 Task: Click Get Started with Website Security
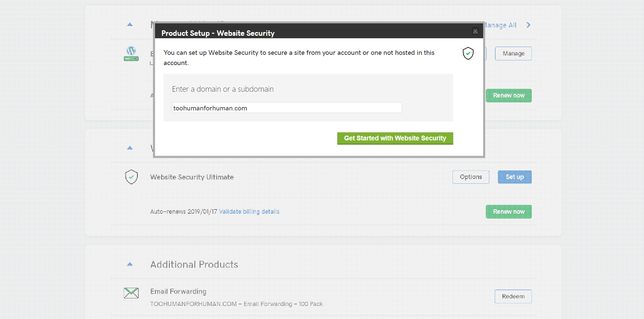(x=395, y=138)
